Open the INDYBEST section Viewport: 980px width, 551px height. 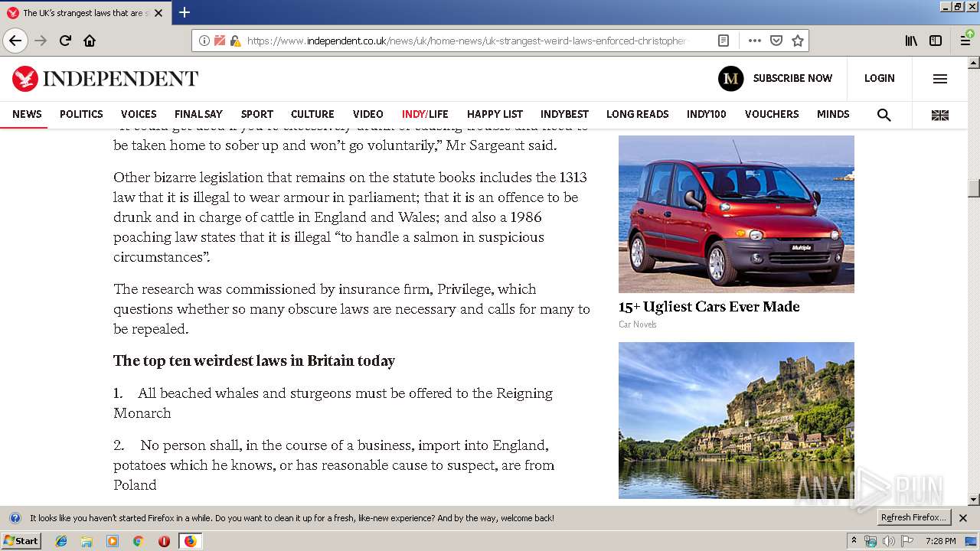click(x=564, y=114)
